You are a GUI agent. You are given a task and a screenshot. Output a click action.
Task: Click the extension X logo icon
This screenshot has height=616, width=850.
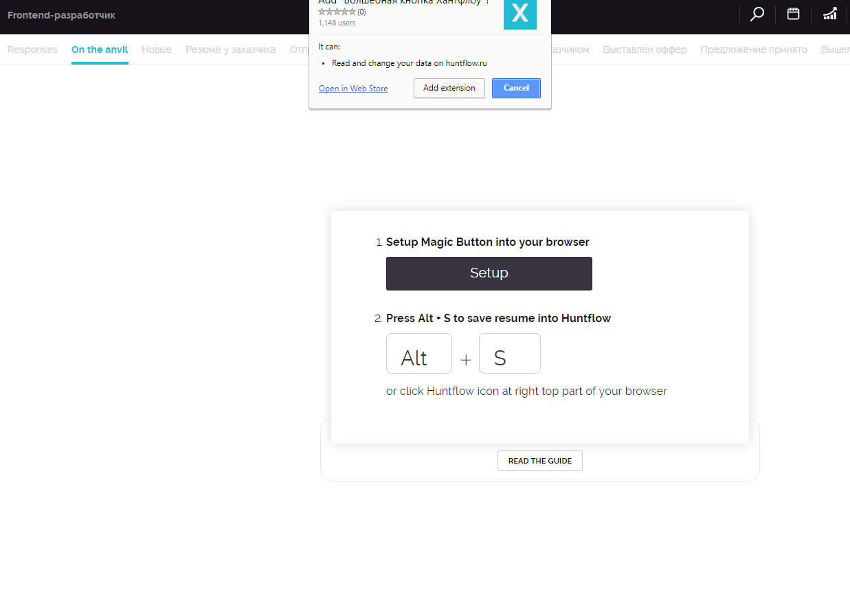(520, 13)
